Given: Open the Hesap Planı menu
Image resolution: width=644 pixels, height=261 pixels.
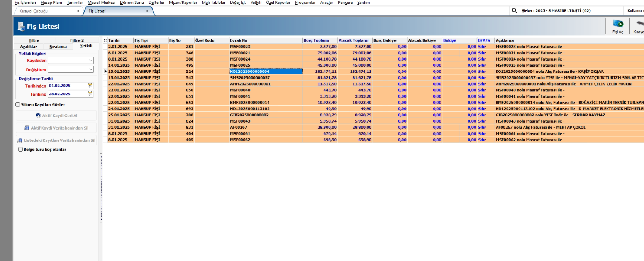Looking at the screenshot, I should (x=51, y=2).
